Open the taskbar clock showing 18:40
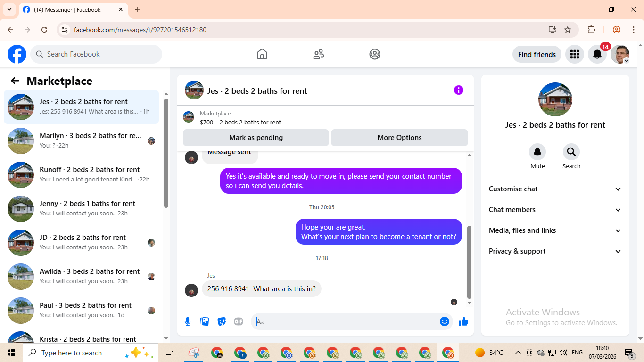 click(x=603, y=353)
